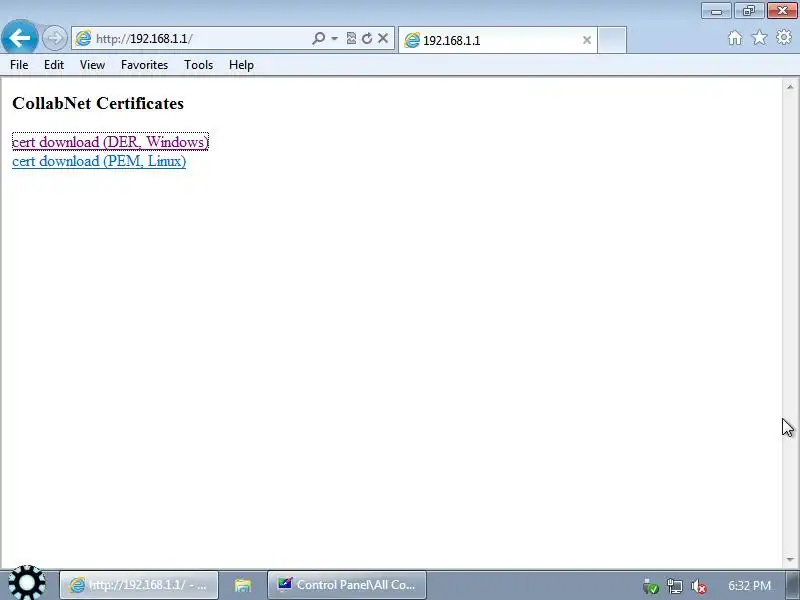Open the Favorites star icon

(760, 37)
